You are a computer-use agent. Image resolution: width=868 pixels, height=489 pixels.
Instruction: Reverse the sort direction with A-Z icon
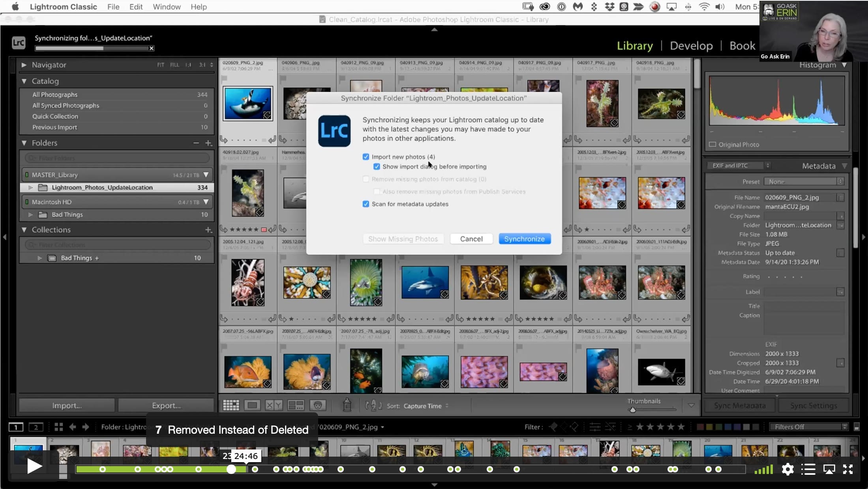[373, 406]
